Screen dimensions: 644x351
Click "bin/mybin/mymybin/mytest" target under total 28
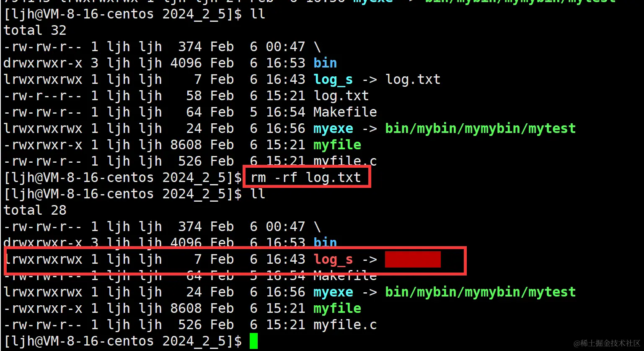(x=481, y=292)
